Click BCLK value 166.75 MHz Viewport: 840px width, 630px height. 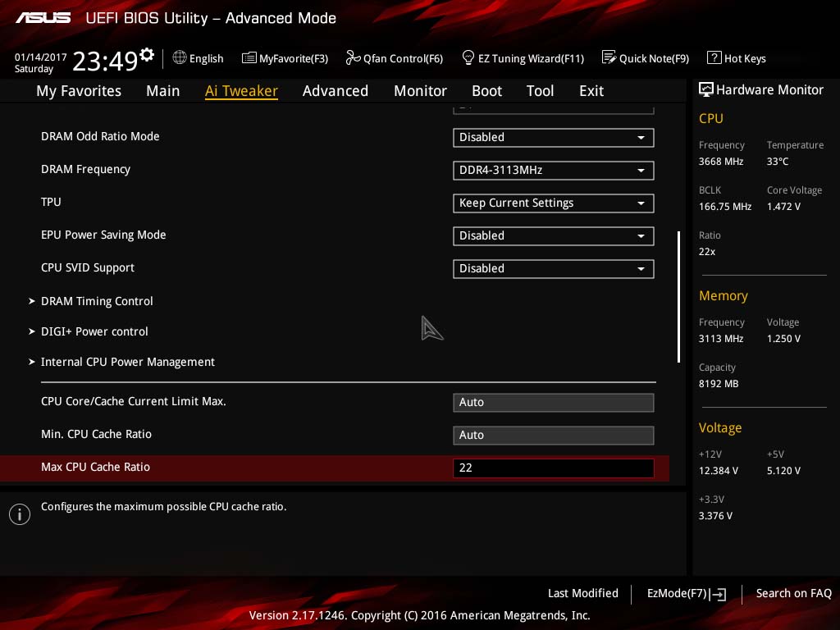click(x=725, y=207)
